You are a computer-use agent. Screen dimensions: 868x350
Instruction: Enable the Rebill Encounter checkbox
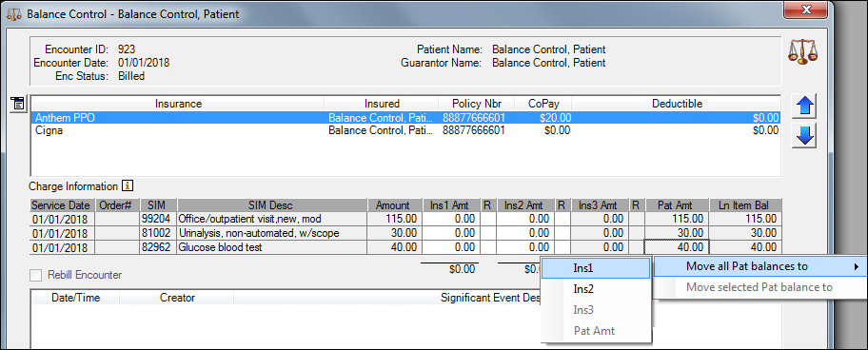36,275
